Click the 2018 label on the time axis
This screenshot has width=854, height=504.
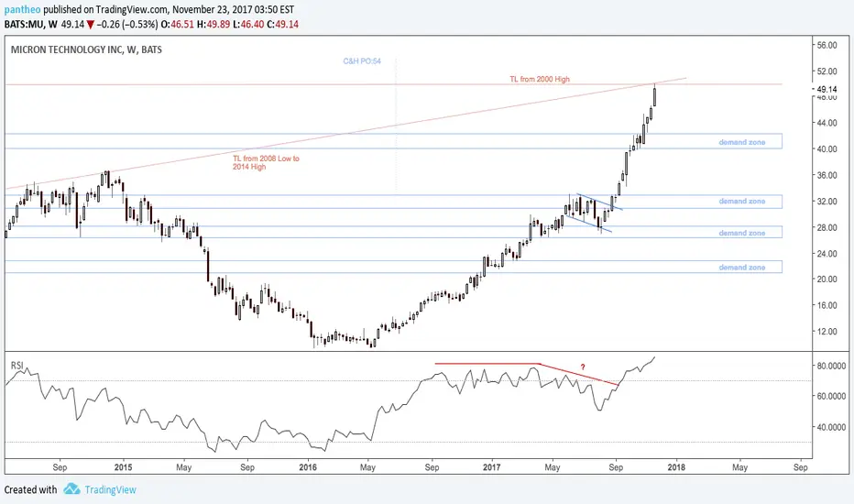click(x=676, y=467)
